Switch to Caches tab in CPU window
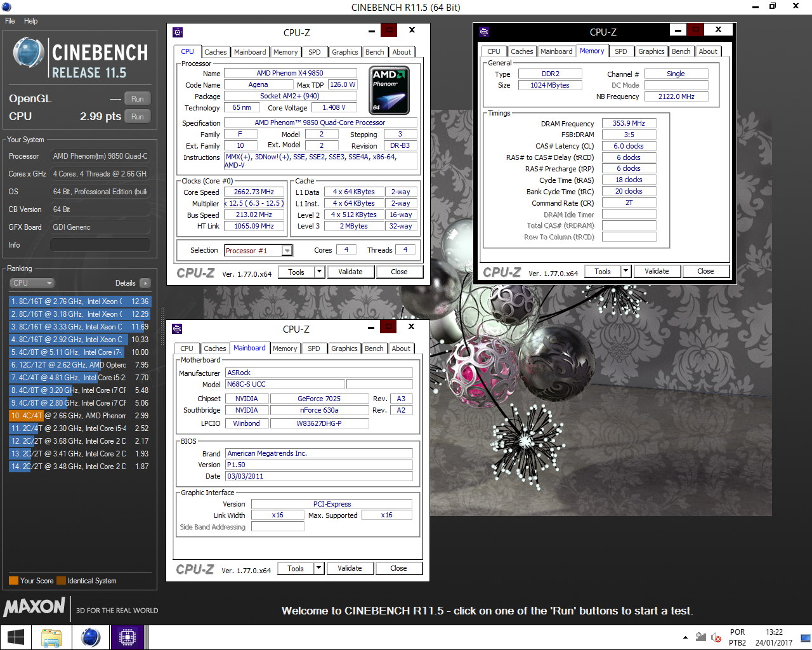The width and height of the screenshot is (812, 650). (215, 52)
